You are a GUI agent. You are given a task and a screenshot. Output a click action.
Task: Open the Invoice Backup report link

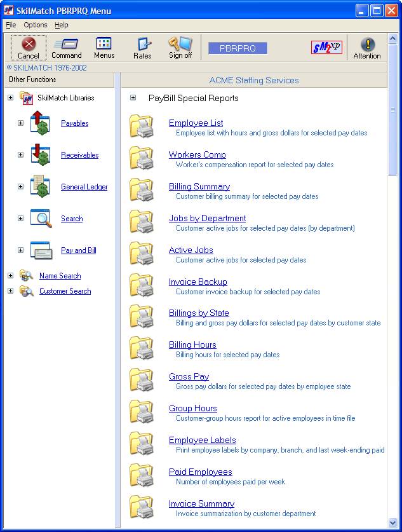tap(198, 282)
